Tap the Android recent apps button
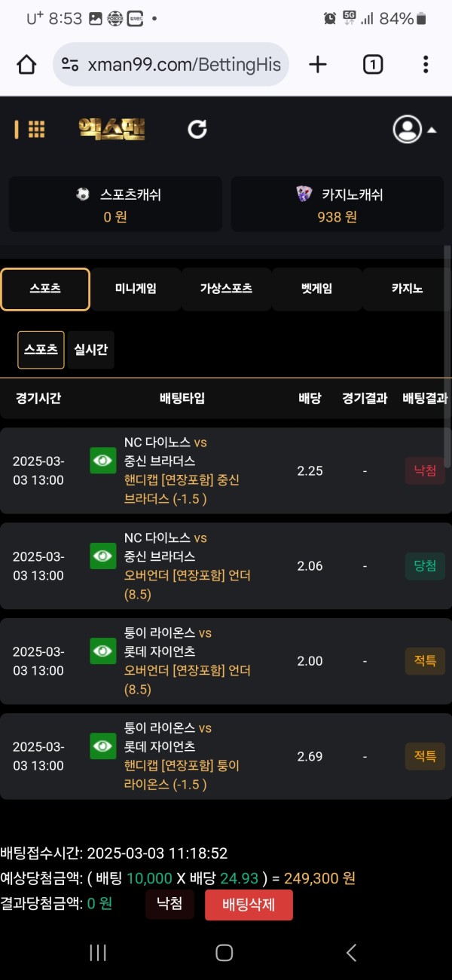This screenshot has height=980, width=452. pyautogui.click(x=98, y=953)
